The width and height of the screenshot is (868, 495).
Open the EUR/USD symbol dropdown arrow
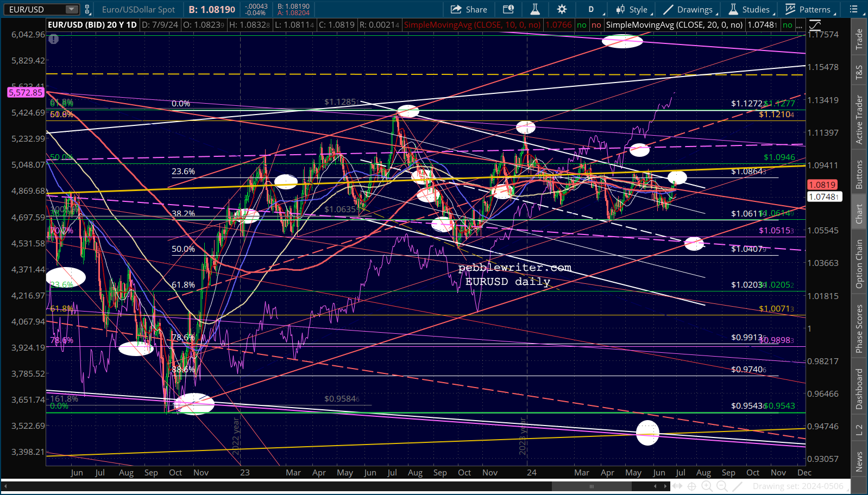click(72, 9)
